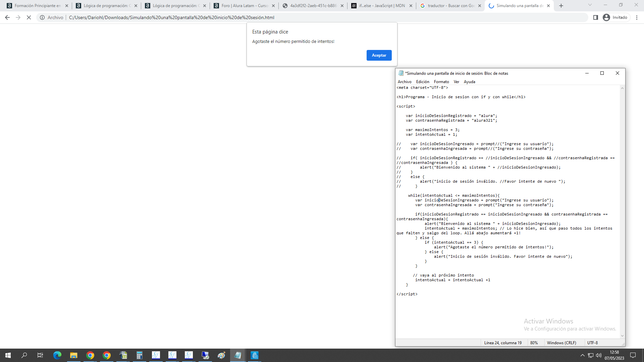Launch Microsoft Edge from taskbar
This screenshot has width=644, height=362.
(x=57, y=355)
